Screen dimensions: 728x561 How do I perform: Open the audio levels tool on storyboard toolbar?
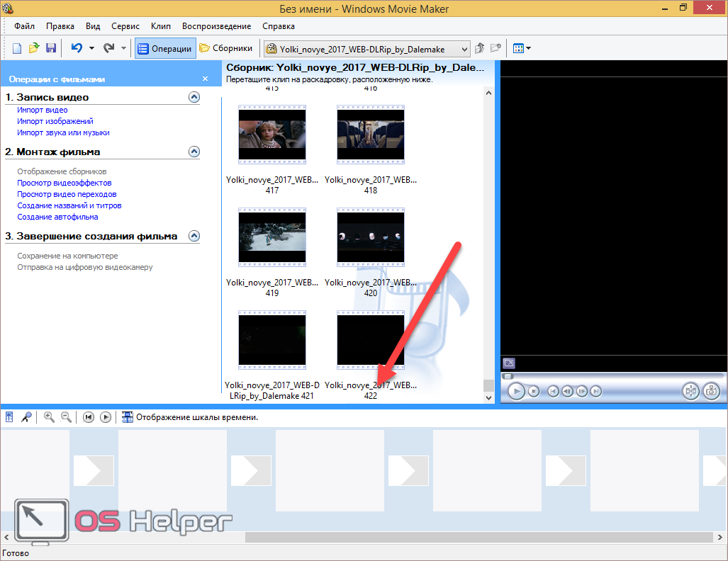(10, 417)
